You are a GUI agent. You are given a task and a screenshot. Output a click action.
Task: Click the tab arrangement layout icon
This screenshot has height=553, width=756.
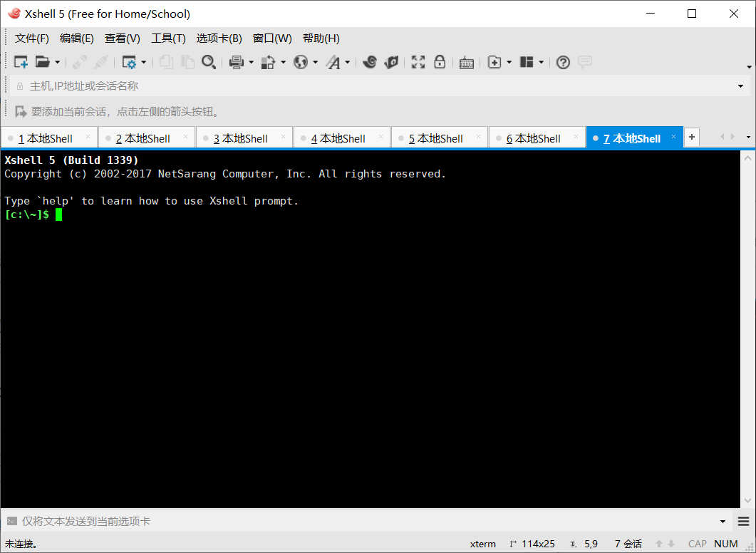(527, 62)
